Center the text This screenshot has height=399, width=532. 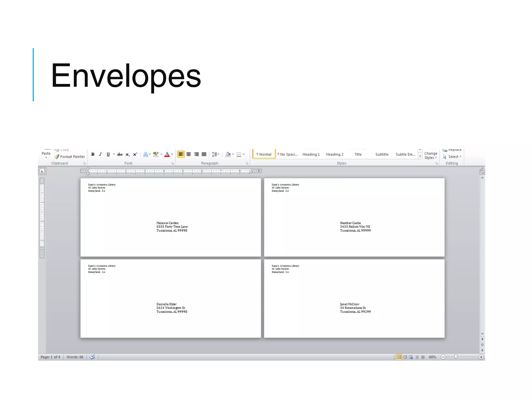[x=189, y=154]
